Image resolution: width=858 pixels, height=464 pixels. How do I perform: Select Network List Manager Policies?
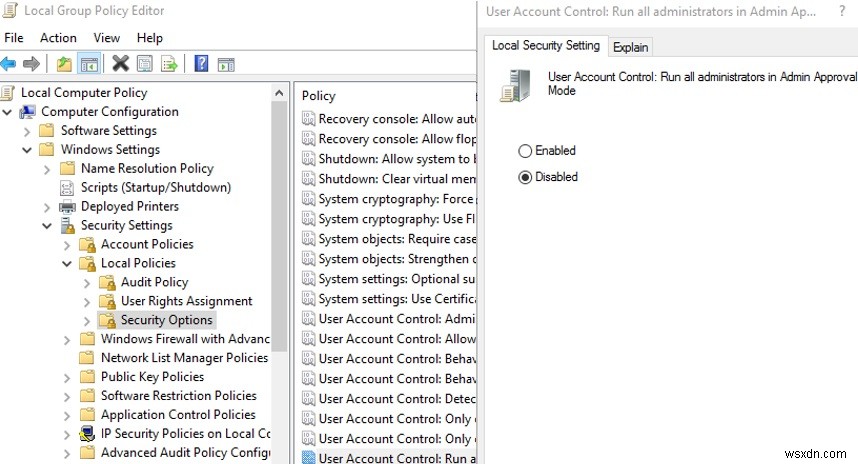pyautogui.click(x=184, y=358)
